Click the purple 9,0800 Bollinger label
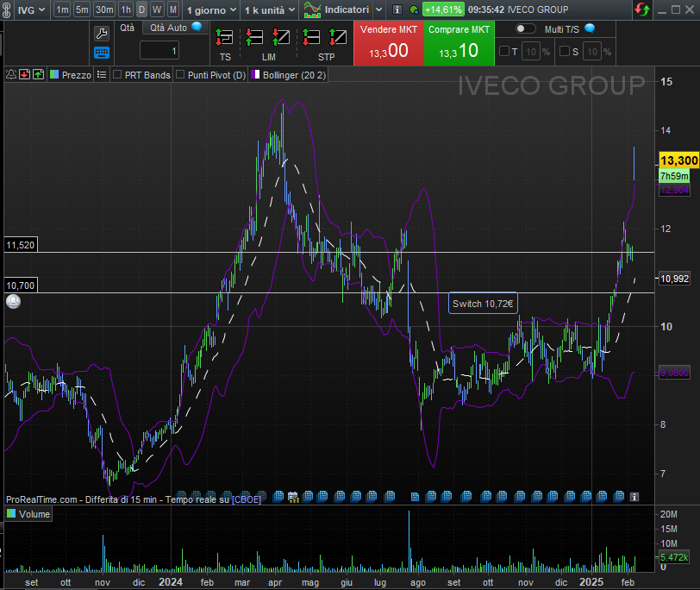700x590 pixels. (674, 373)
